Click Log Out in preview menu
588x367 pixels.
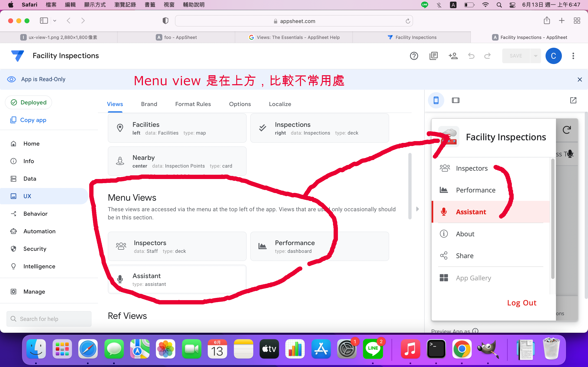tap(521, 303)
